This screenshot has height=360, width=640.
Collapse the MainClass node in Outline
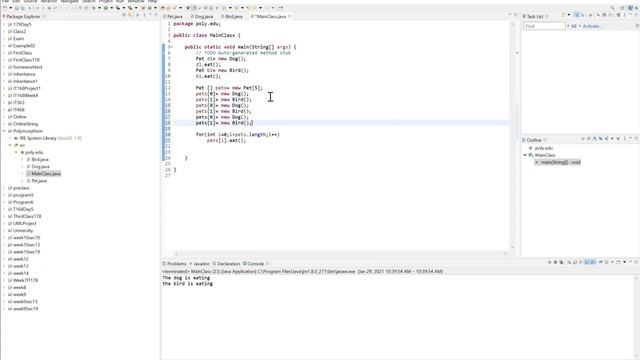tap(525, 155)
